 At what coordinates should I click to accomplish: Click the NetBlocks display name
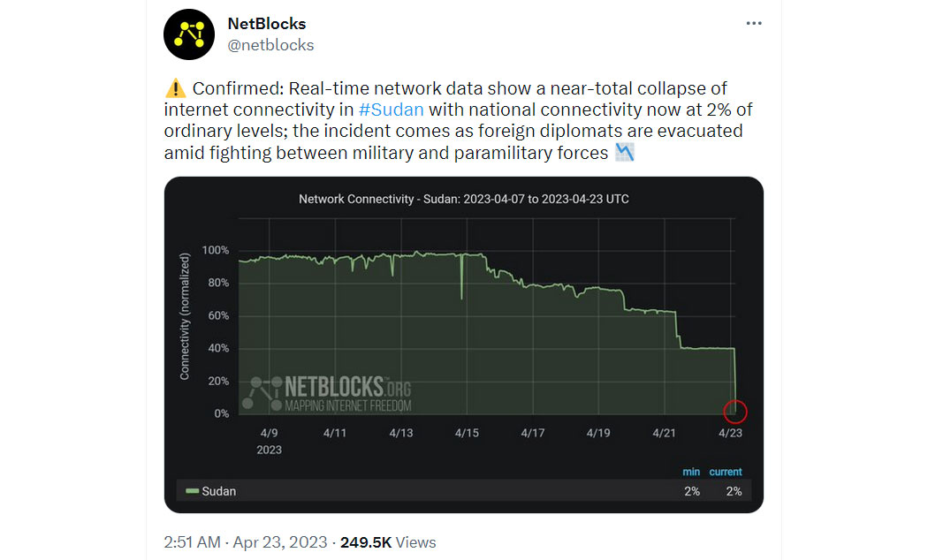click(x=266, y=24)
